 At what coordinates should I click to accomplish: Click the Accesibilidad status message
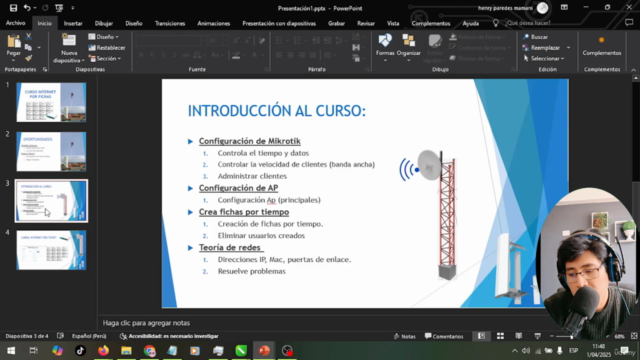pos(169,336)
